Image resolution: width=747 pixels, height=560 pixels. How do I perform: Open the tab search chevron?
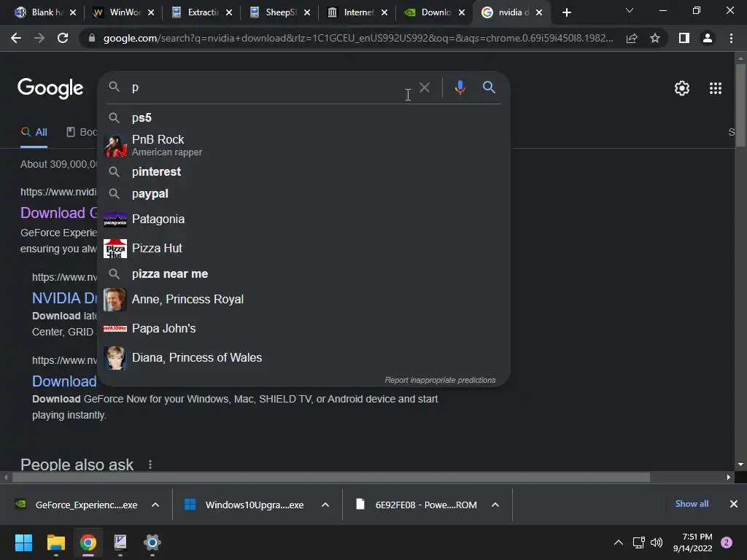pos(630,10)
